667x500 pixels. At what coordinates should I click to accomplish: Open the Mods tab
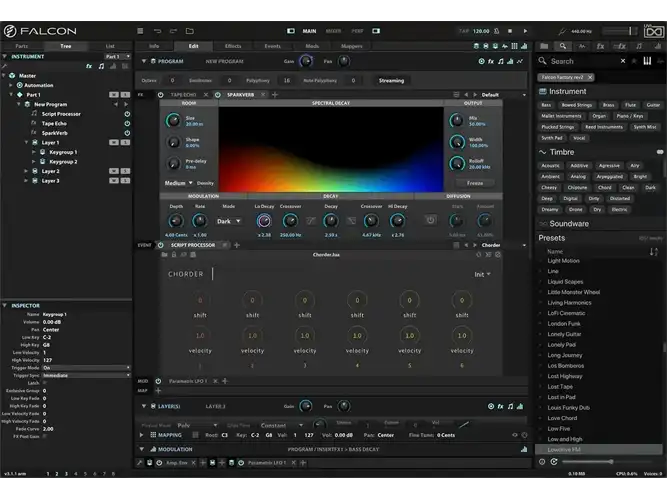click(312, 46)
